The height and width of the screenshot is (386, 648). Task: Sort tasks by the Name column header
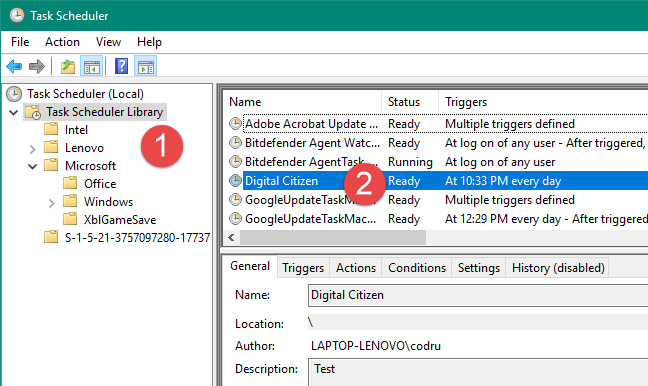point(303,102)
